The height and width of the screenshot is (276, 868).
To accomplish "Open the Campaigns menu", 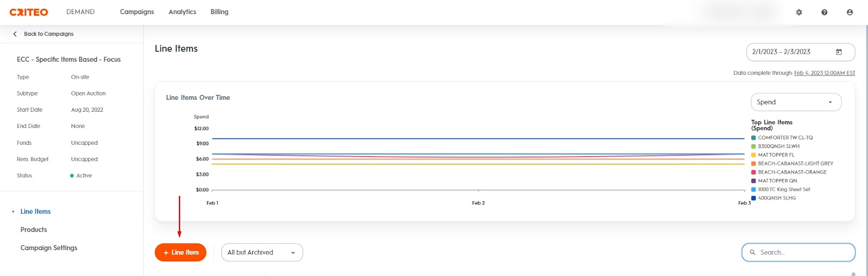I will (x=137, y=12).
